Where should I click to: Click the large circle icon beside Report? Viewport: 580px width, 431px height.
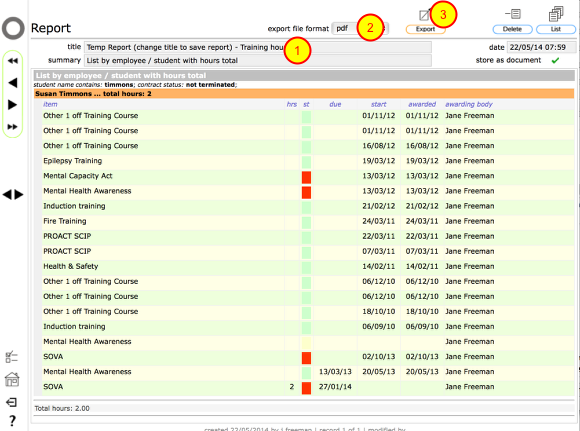click(13, 28)
